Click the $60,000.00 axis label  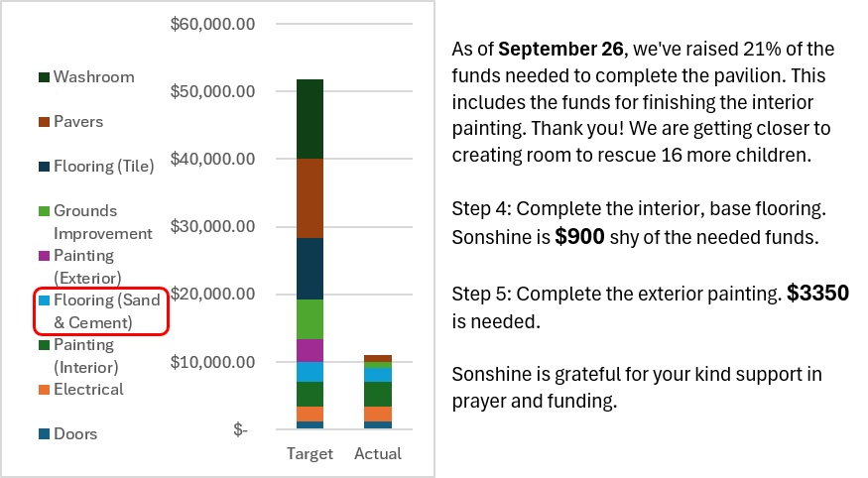[212, 24]
